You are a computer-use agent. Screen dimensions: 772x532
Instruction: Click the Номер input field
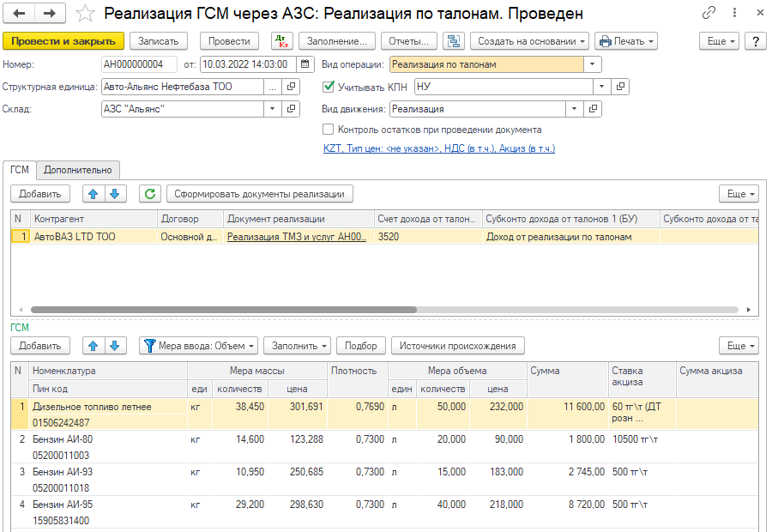point(138,64)
